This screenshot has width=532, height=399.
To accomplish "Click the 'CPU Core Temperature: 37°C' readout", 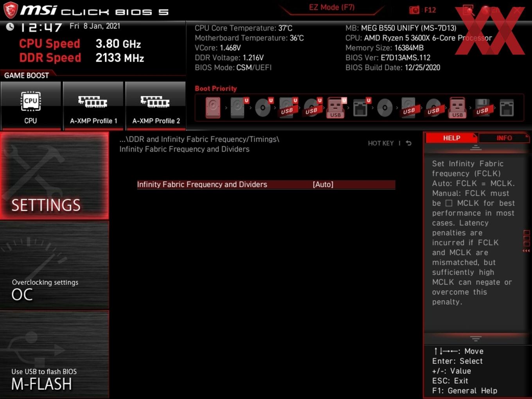I will tap(243, 28).
